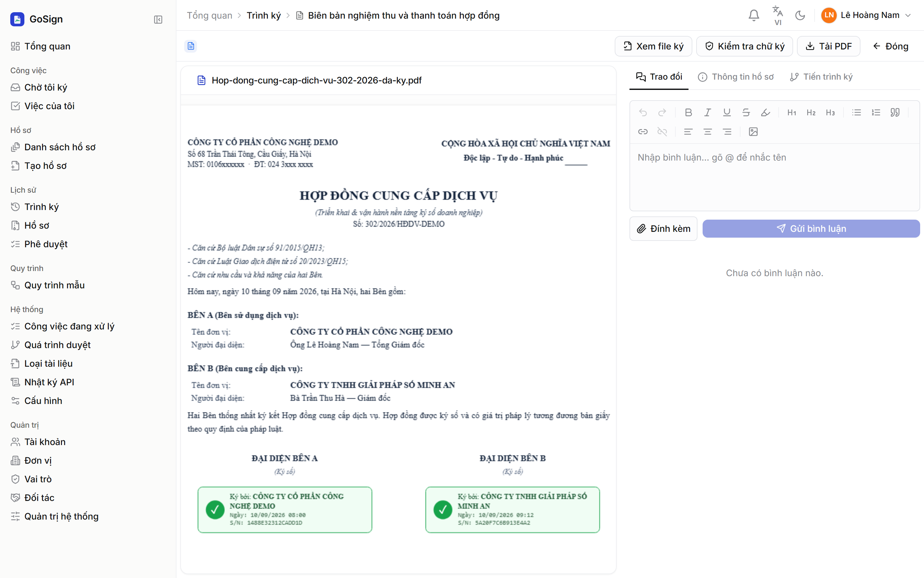This screenshot has width=924, height=578.
Task: Insert a blockquote
Action: coord(895,112)
